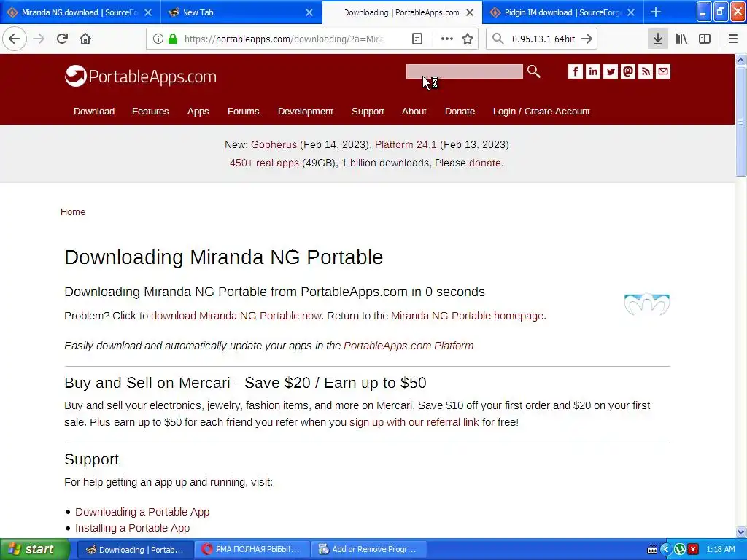Open PortableApps Twitter icon
Viewport: 747px width, 560px height.
[x=611, y=71]
